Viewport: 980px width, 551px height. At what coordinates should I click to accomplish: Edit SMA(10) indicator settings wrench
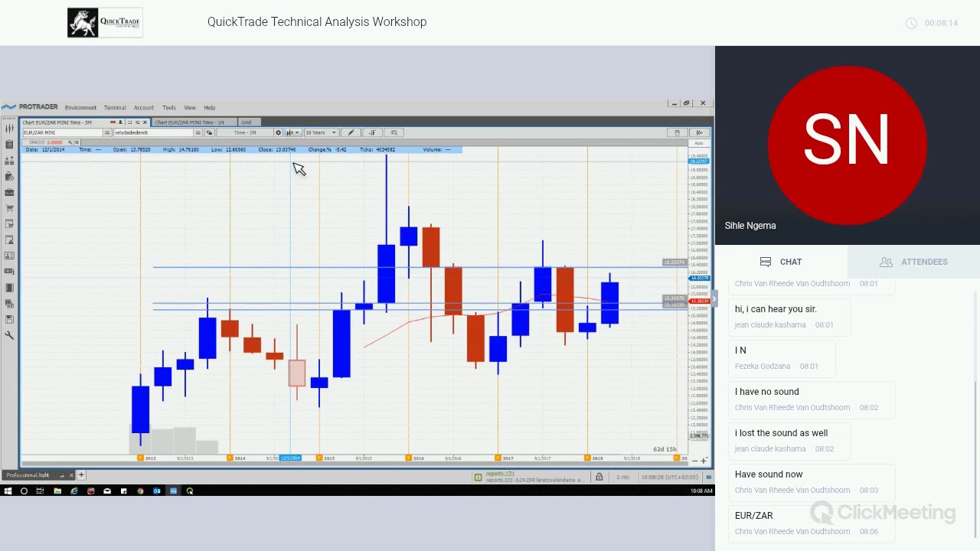[70, 142]
